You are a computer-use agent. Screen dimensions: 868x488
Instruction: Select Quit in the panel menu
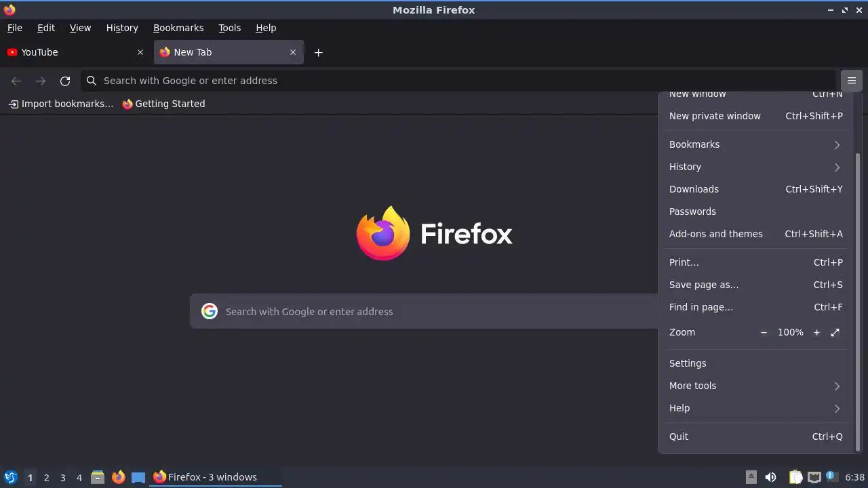[755, 436]
